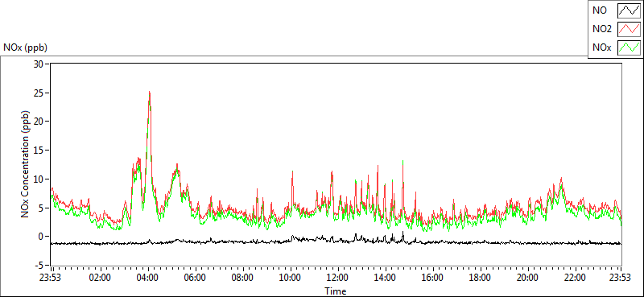Click the NOx (ppb) graph caption
The image size is (644, 297).
coord(26,47)
